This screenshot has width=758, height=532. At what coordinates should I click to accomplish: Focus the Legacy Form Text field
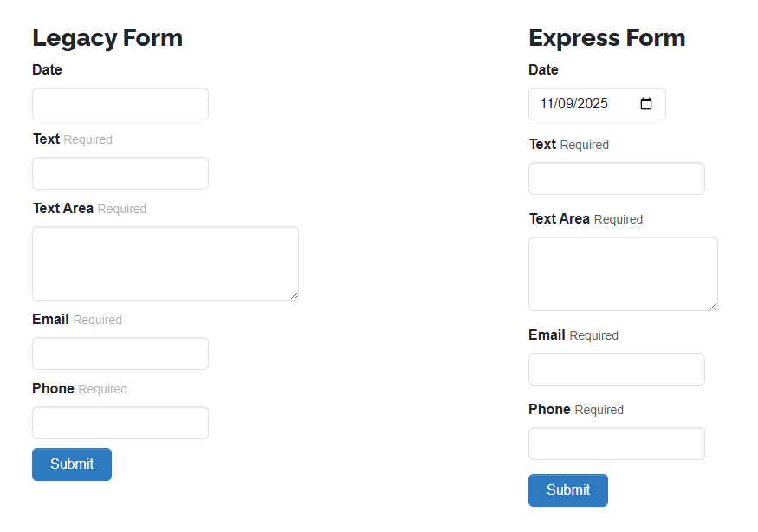pyautogui.click(x=120, y=173)
